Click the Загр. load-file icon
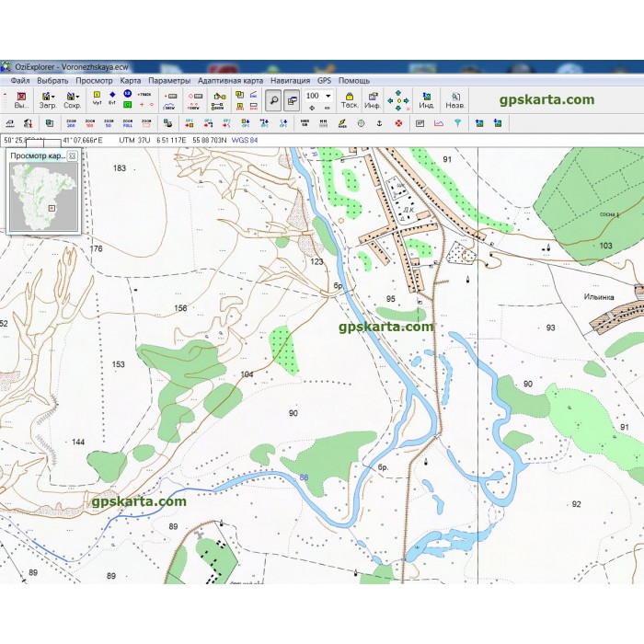 (x=46, y=99)
